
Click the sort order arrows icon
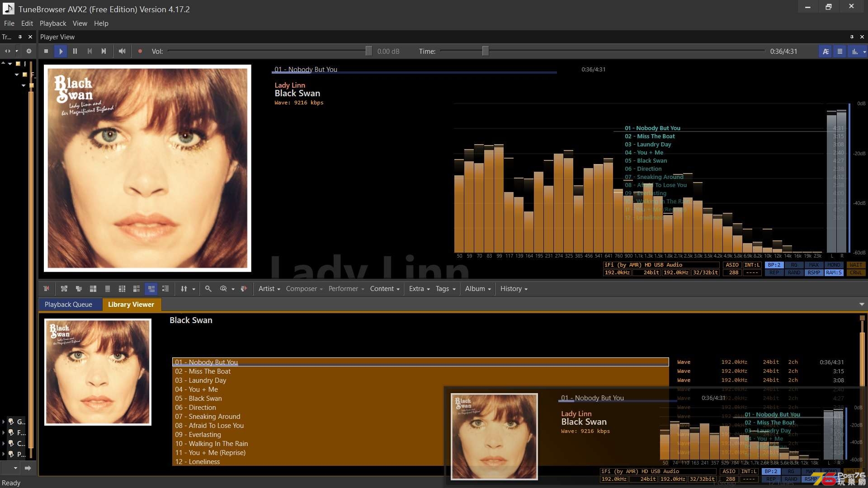pyautogui.click(x=184, y=289)
